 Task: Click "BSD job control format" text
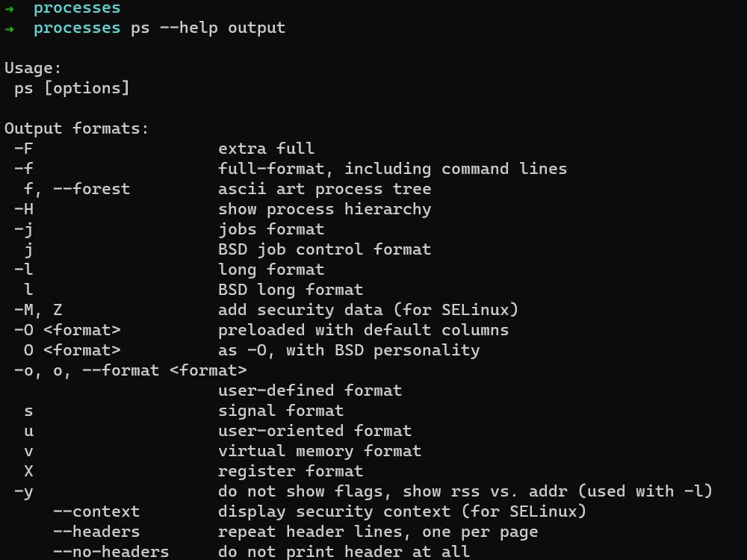(x=324, y=249)
